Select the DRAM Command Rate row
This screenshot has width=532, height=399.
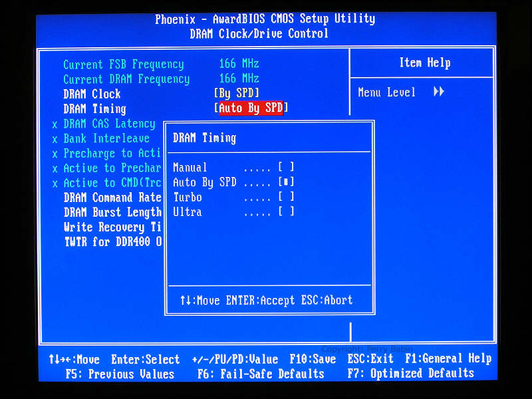pos(112,198)
